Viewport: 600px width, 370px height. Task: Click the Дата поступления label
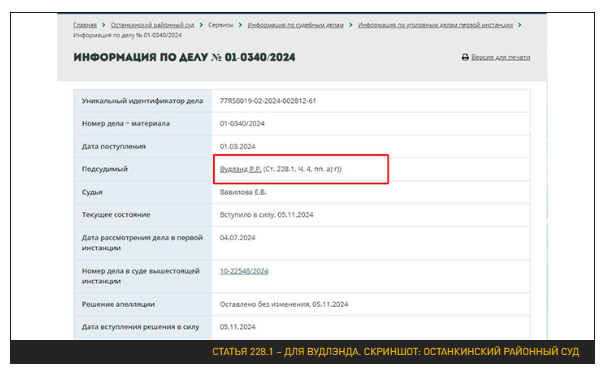(x=114, y=147)
